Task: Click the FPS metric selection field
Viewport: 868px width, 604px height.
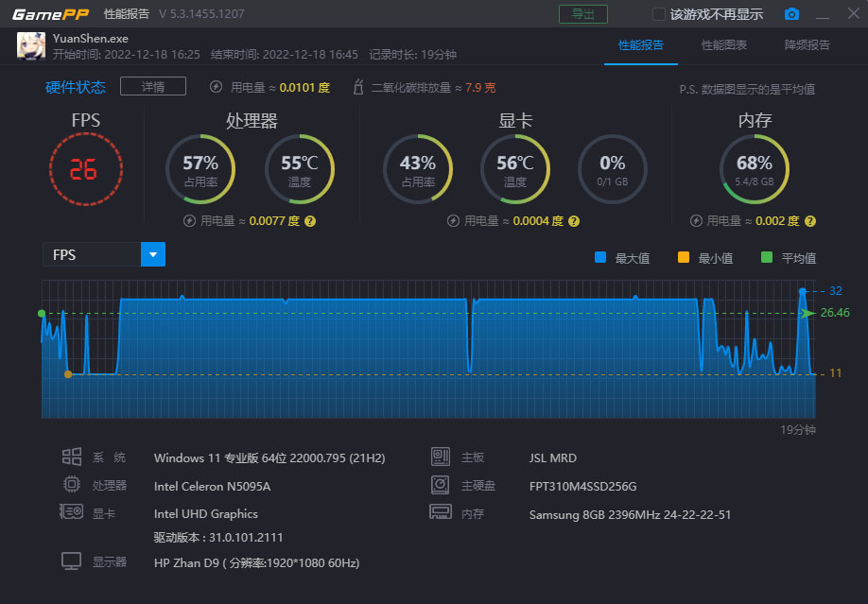Action: (92, 254)
